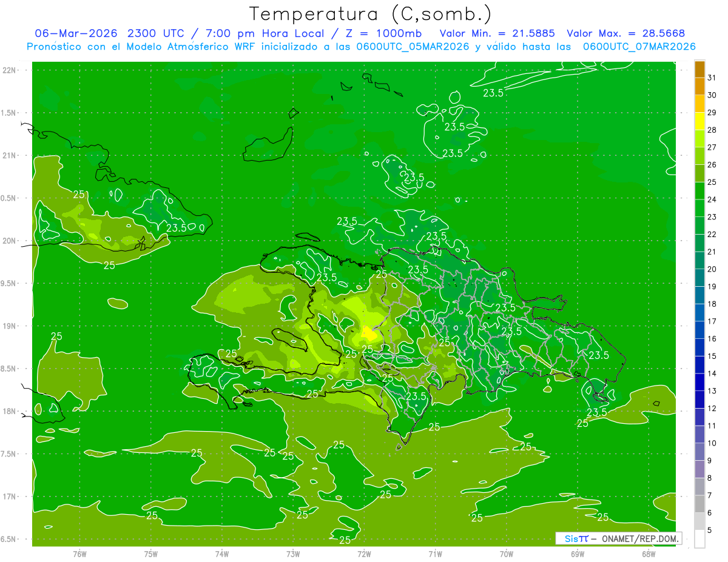Click colorbar label "31"
The height and width of the screenshot is (562, 728).
click(x=712, y=78)
